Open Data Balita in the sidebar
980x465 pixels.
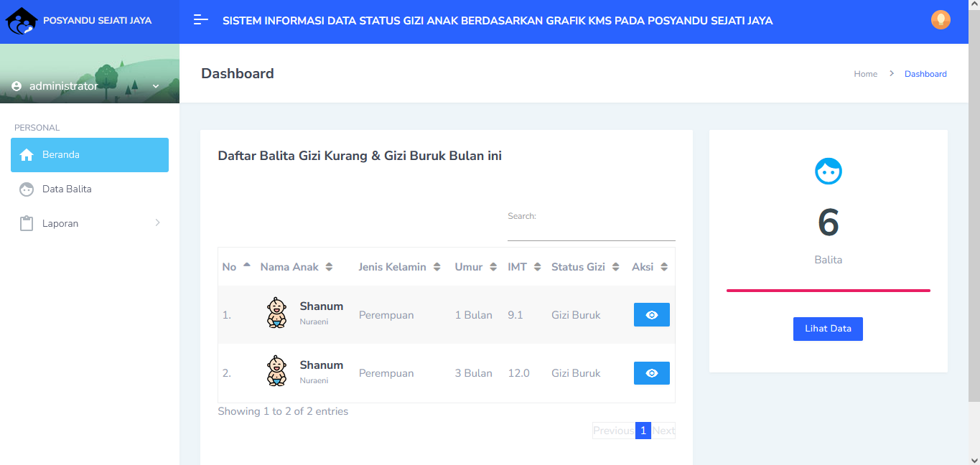coord(67,189)
